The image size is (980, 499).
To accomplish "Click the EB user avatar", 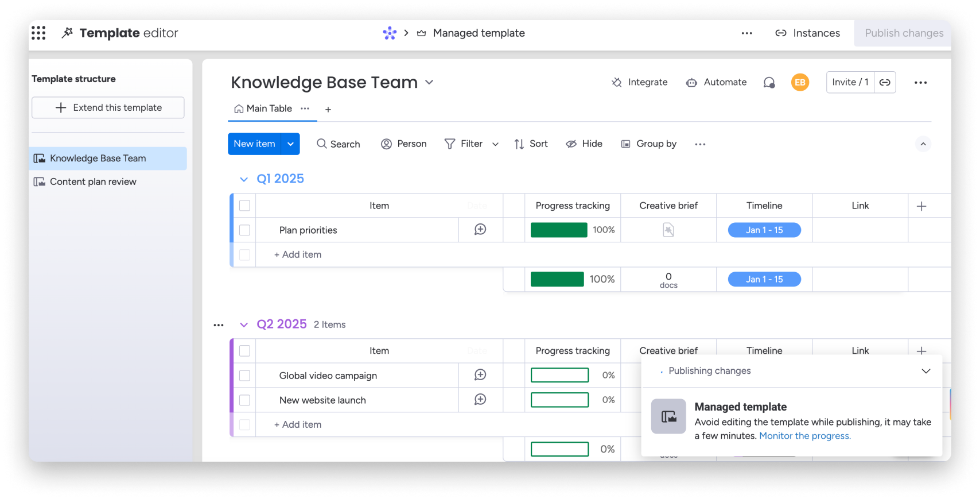I will click(800, 82).
